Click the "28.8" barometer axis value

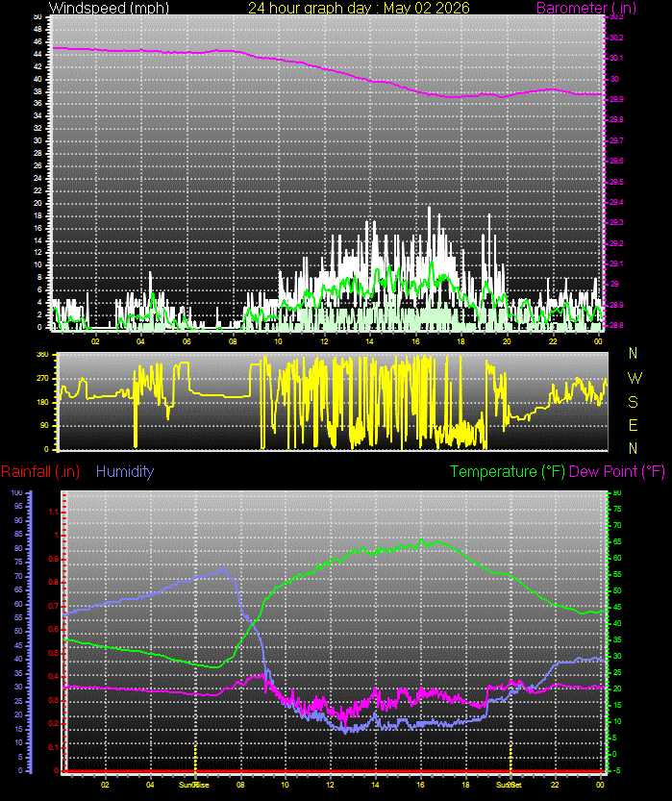[x=616, y=325]
